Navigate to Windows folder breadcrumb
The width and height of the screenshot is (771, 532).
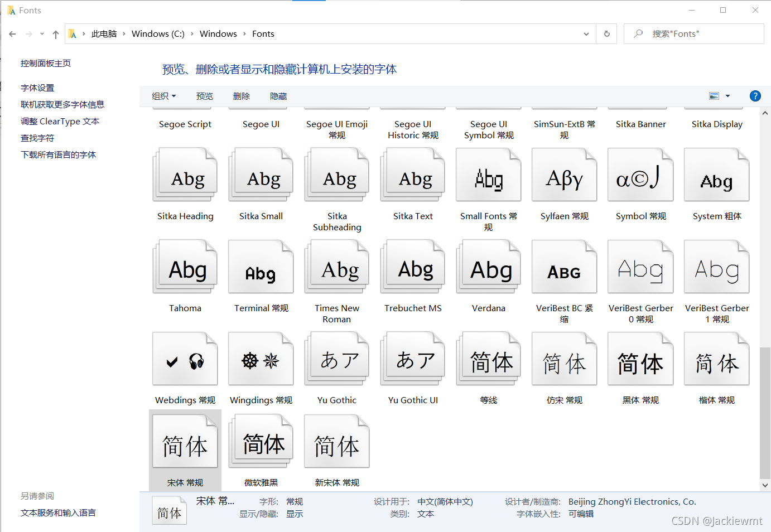218,34
